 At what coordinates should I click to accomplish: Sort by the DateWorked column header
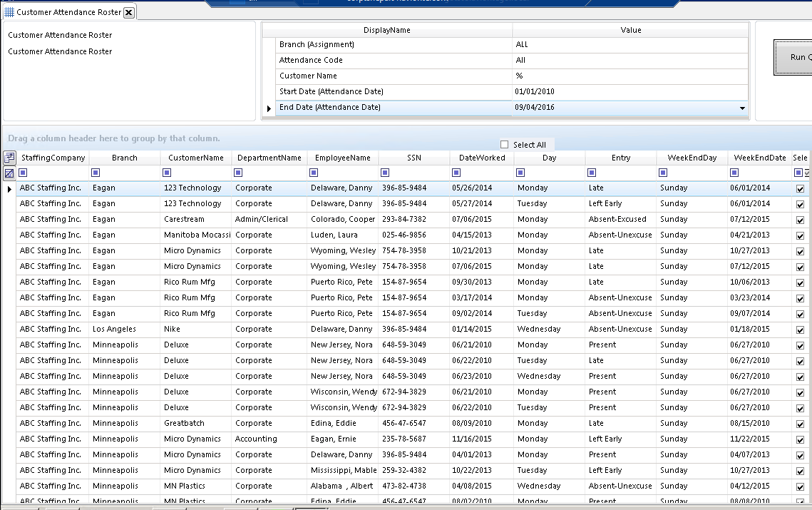[x=482, y=158]
